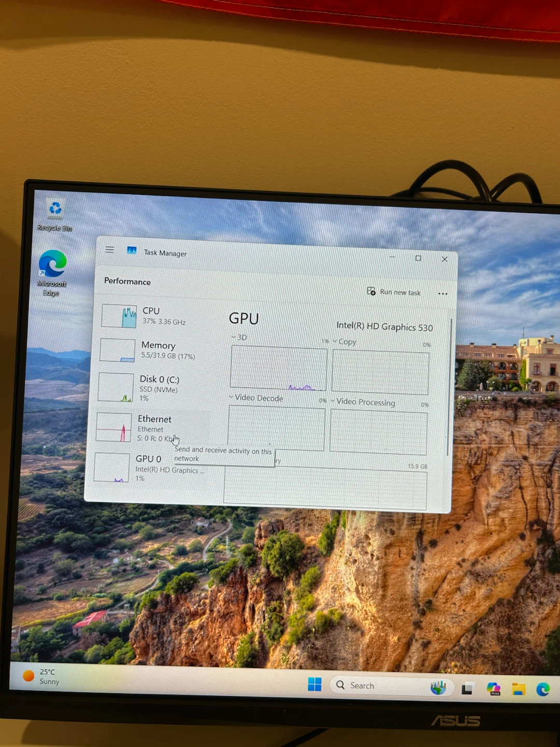560x747 pixels.
Task: Open the Windows Start menu
Action: [x=314, y=684]
